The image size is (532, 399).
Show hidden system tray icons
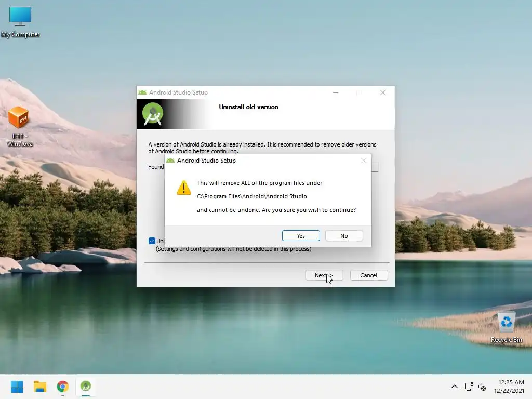pos(454,387)
